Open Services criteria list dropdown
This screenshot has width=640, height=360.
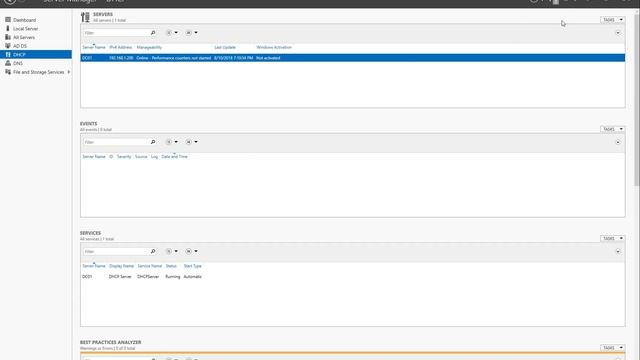pos(172,251)
